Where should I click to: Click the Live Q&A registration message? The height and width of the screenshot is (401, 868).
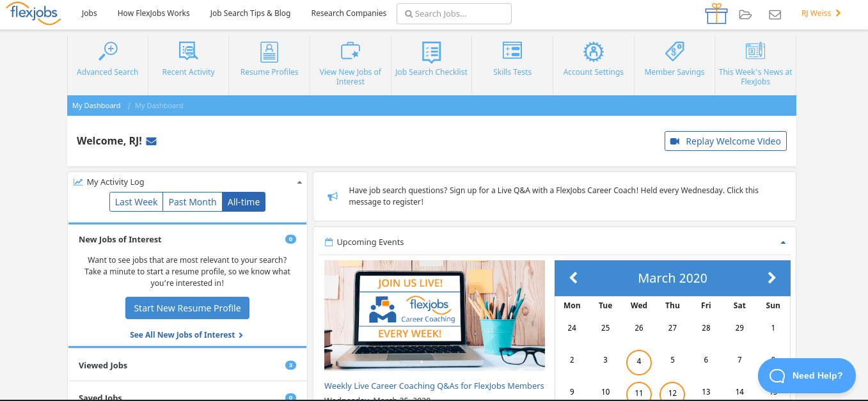click(554, 196)
